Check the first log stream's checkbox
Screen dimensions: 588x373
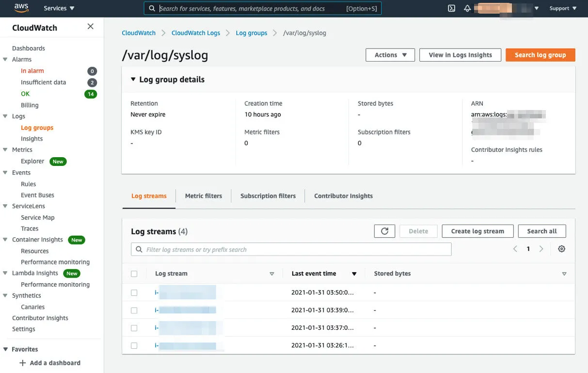(x=134, y=293)
